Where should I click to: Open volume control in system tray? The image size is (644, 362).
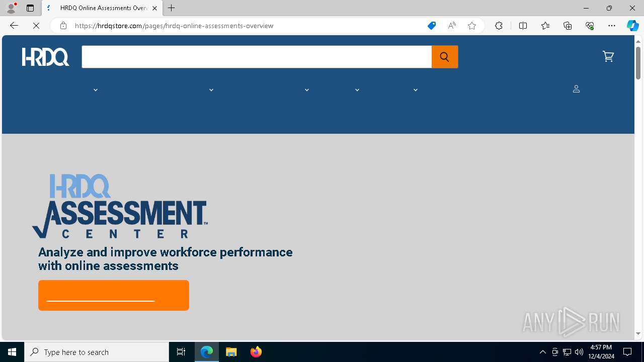[x=579, y=352]
